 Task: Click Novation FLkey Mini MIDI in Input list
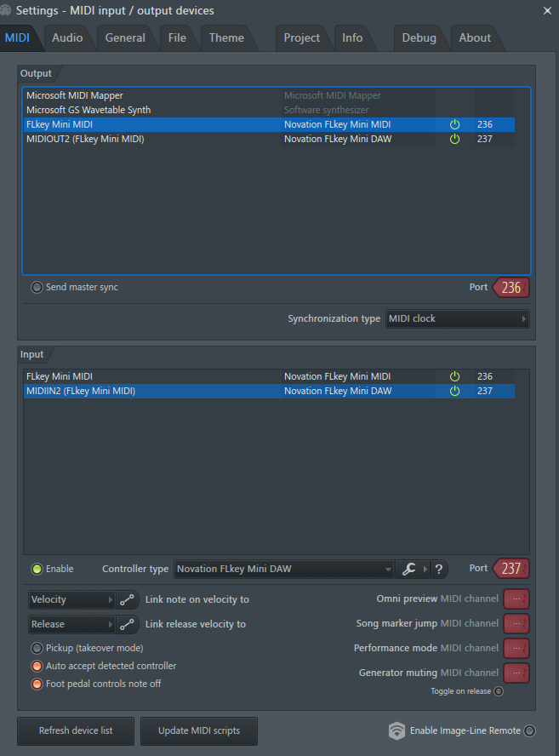pyautogui.click(x=337, y=376)
